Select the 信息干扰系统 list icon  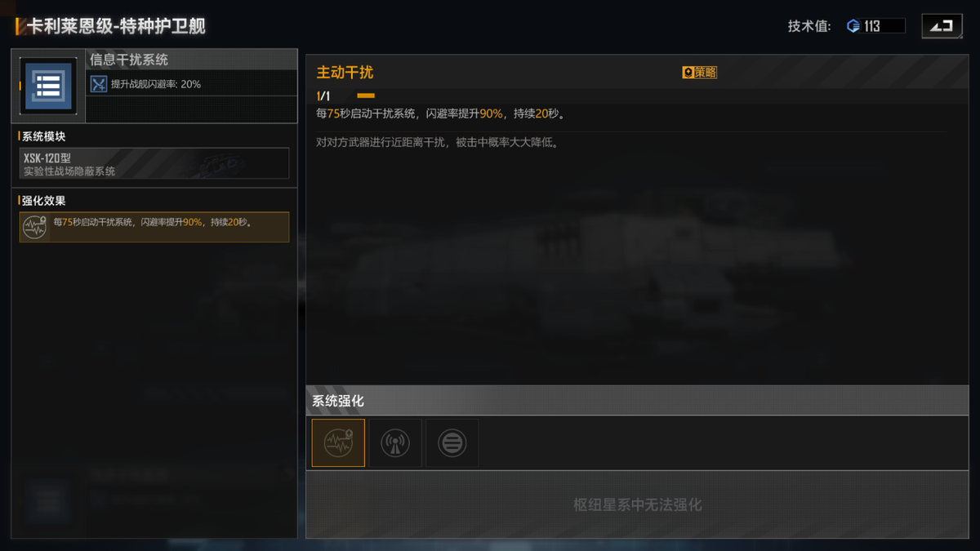[x=48, y=85]
